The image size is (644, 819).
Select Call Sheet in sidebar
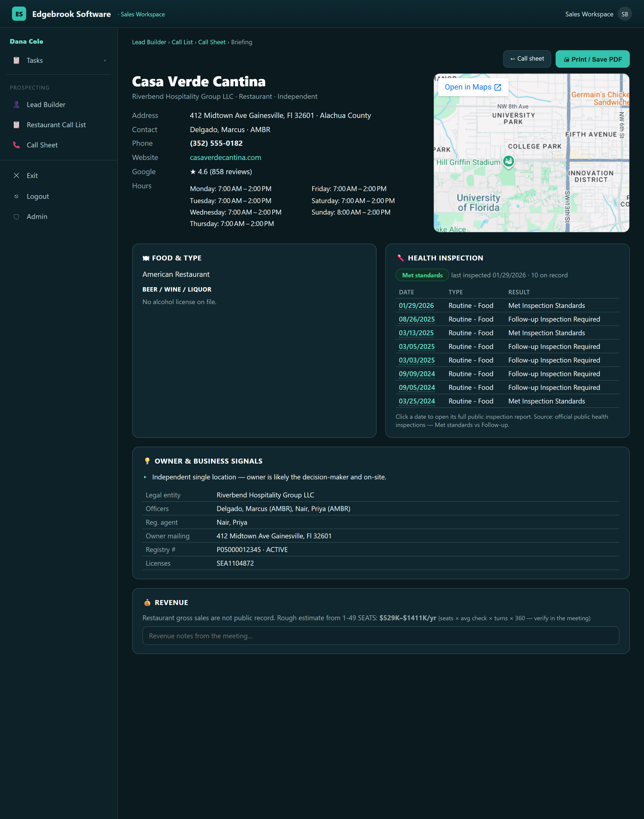[x=59, y=145]
